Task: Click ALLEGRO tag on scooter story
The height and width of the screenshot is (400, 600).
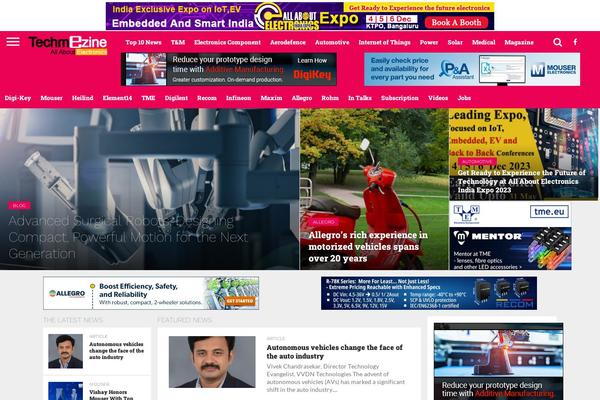Action: [324, 222]
